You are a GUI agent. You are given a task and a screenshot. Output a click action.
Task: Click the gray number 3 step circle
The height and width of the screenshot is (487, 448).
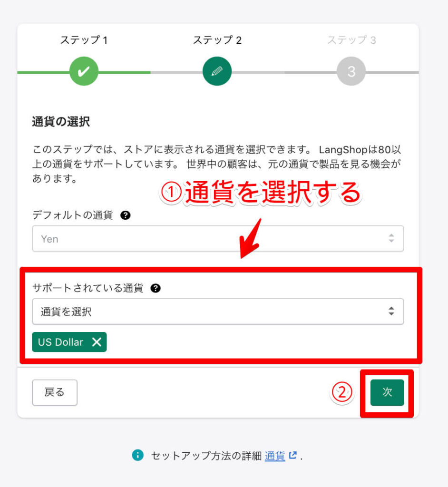(351, 71)
